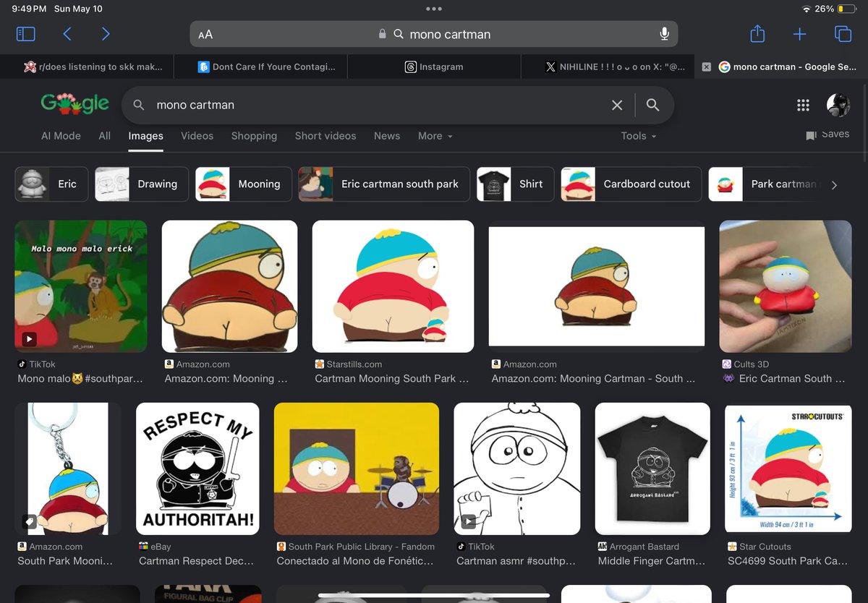The width and height of the screenshot is (868, 603).
Task: Select the AI Mode search tab
Action: coord(61,136)
